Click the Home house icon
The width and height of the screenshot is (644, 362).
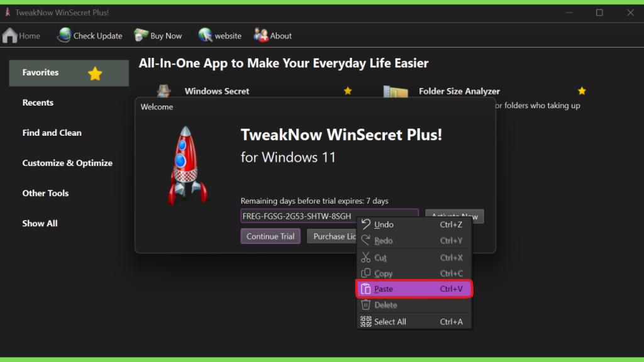click(x=10, y=36)
